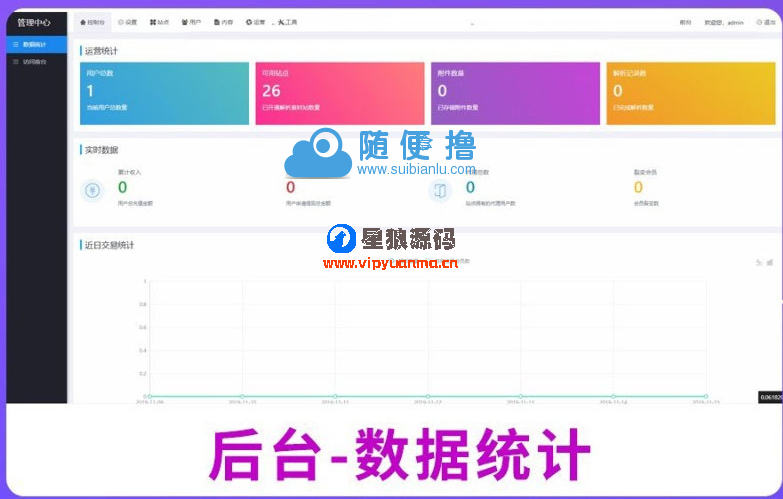Click the first data point on chart line
The width and height of the screenshot is (783, 499).
(149, 396)
